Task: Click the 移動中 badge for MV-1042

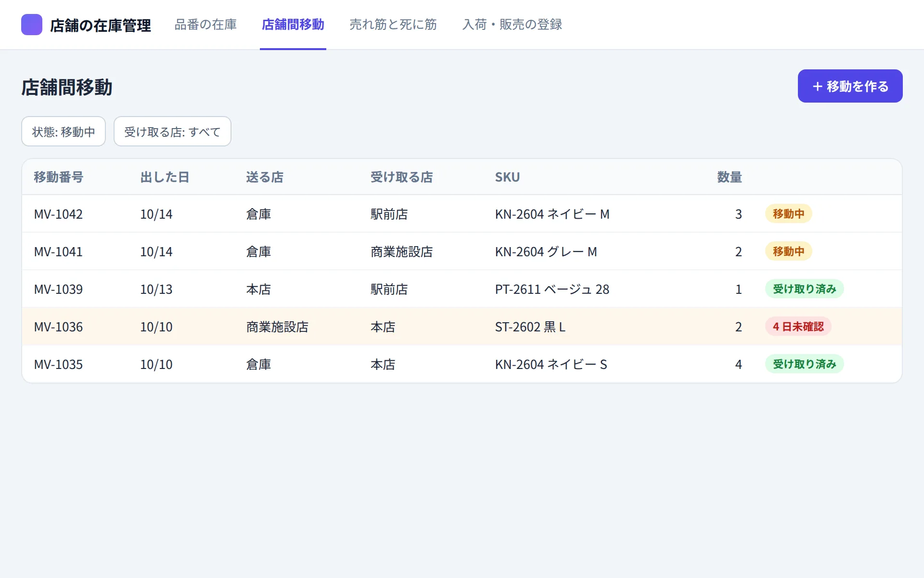Action: (789, 214)
